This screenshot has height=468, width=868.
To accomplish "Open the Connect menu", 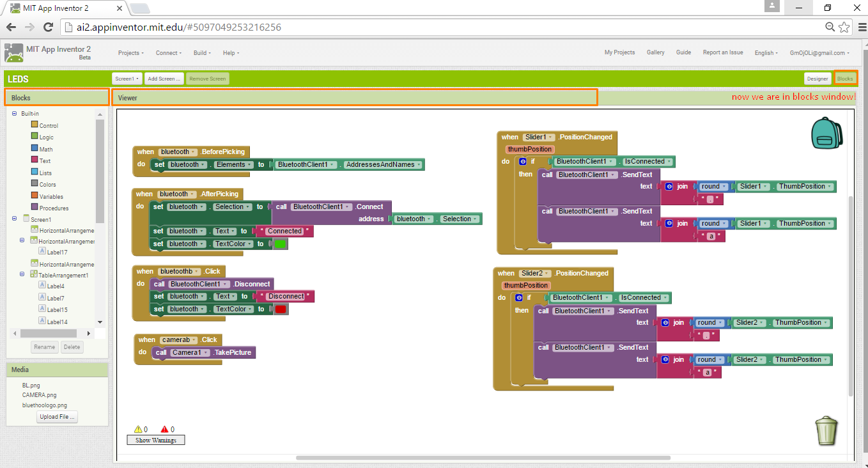I will click(x=169, y=53).
